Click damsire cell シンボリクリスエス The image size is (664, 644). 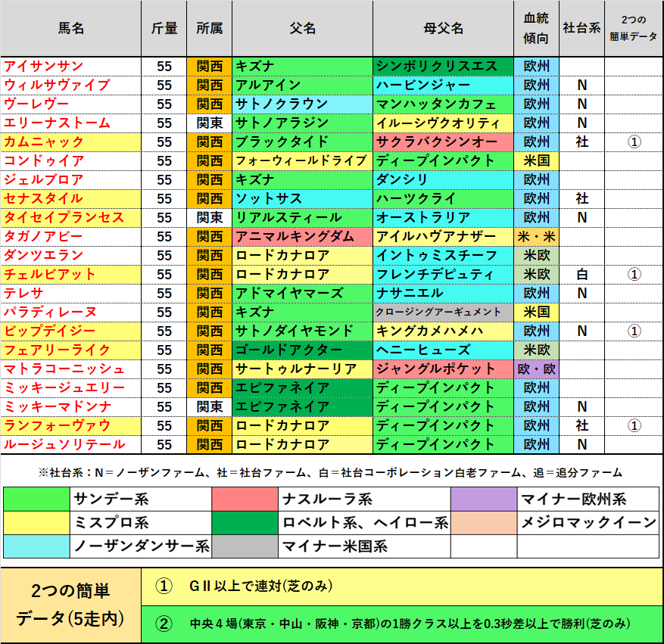point(444,67)
